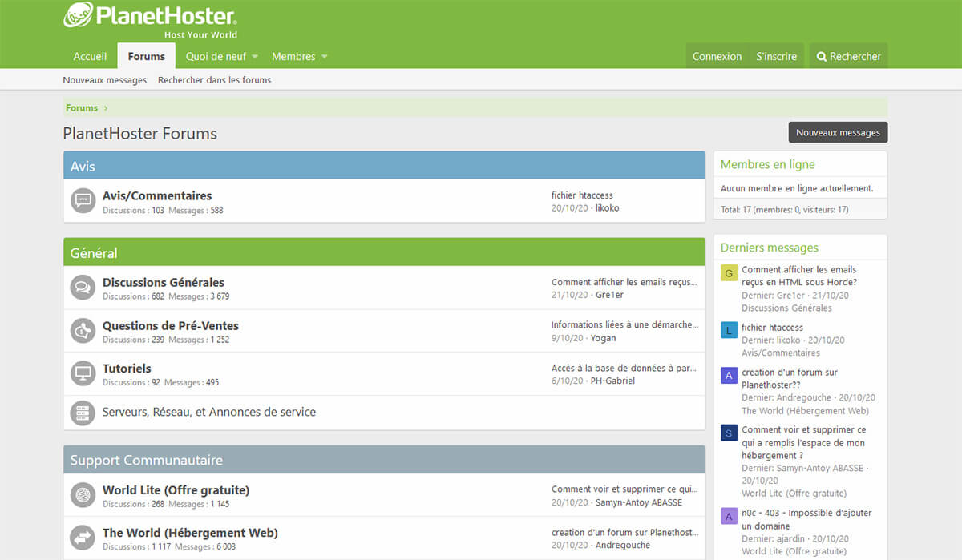This screenshot has width=962, height=560.
Task: Click username PH-Gabriel
Action: (612, 381)
